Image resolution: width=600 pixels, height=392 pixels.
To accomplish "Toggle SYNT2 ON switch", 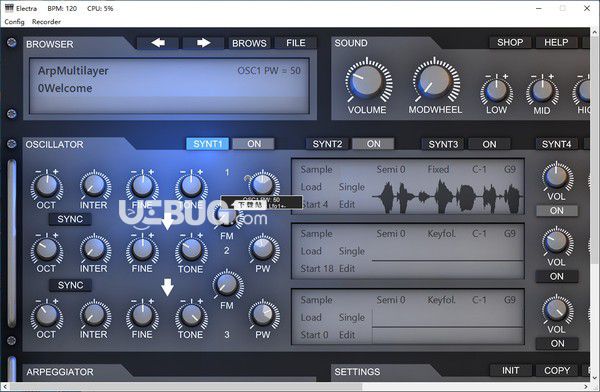I will tap(373, 144).
